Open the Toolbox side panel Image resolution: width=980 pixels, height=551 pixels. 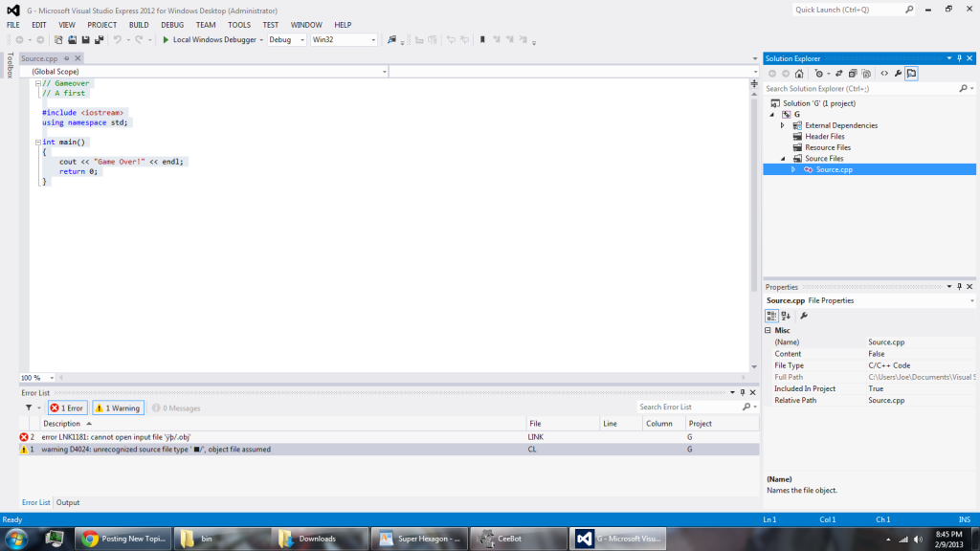pos(10,65)
